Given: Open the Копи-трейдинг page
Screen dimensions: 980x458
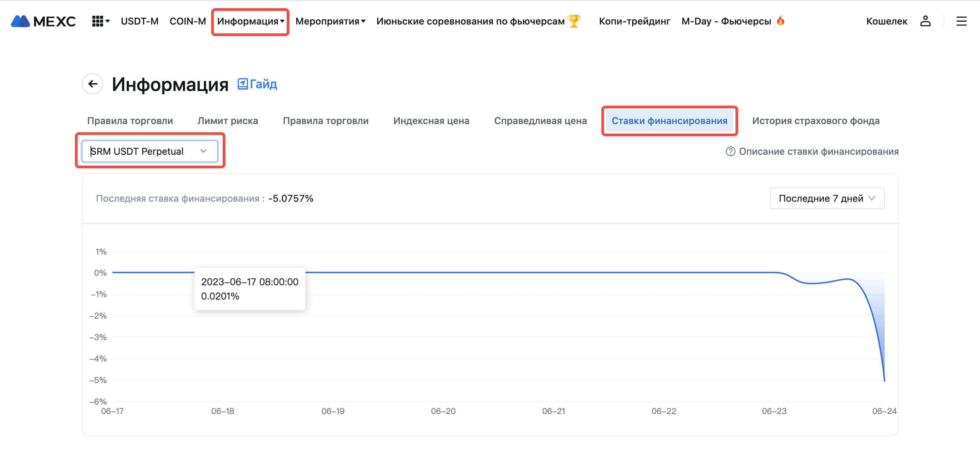Looking at the screenshot, I should click(634, 21).
